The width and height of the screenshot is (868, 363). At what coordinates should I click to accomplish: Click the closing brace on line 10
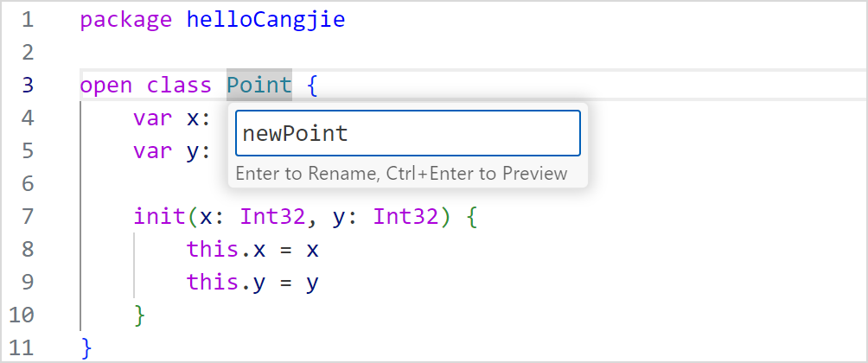[x=140, y=315]
